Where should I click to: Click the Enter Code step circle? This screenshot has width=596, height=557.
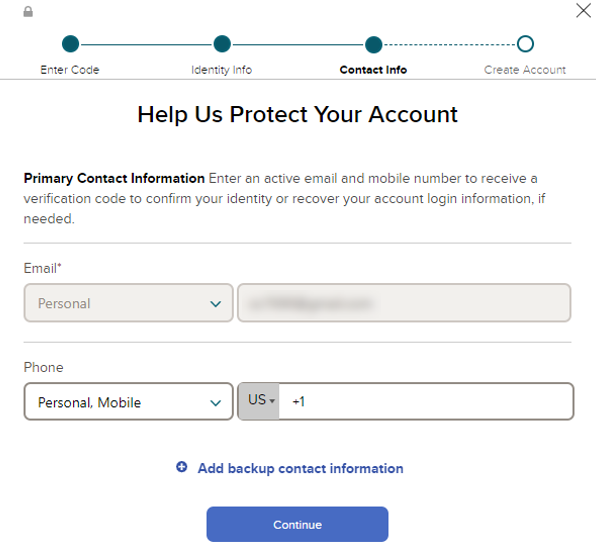tap(70, 44)
